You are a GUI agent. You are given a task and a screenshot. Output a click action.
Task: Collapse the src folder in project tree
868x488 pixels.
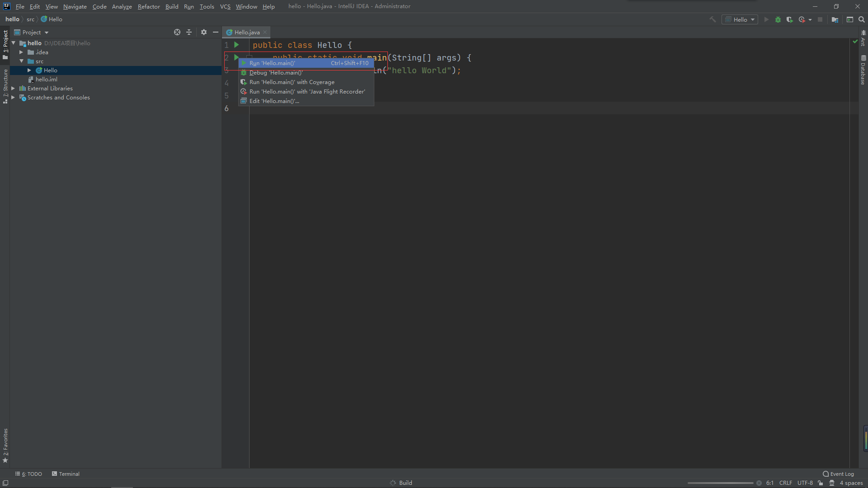coord(21,61)
